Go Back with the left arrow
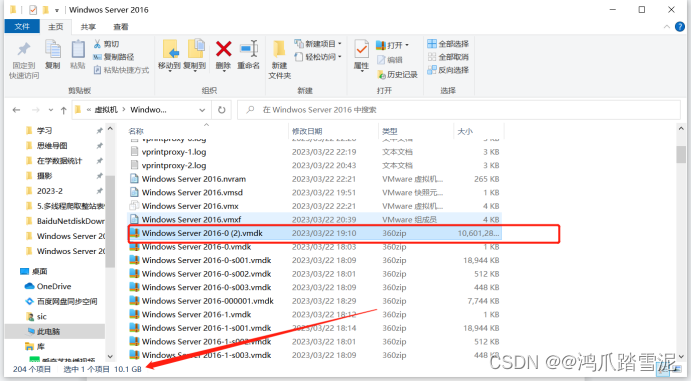 click(x=16, y=110)
